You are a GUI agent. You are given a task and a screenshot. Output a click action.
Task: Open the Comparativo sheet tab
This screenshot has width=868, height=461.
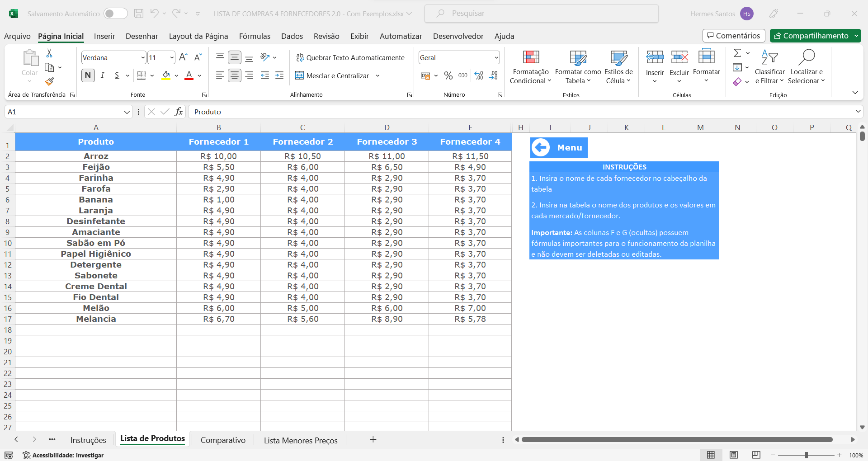(x=223, y=440)
